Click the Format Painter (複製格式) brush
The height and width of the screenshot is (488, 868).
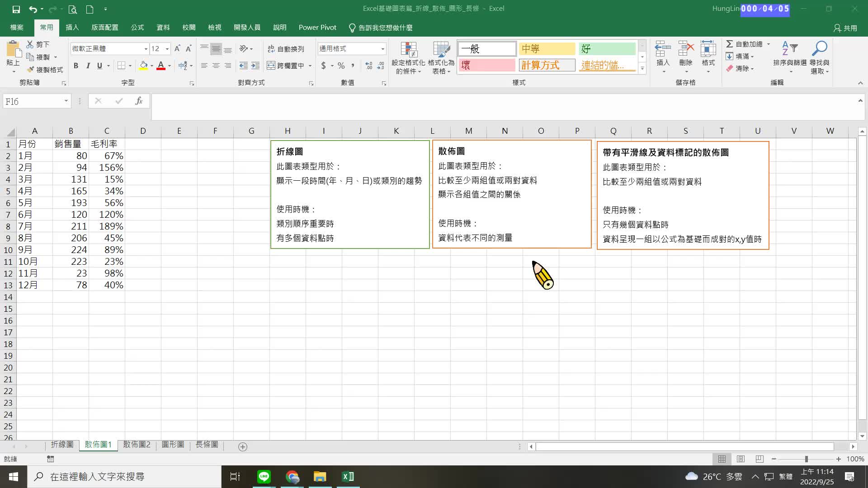click(x=30, y=70)
